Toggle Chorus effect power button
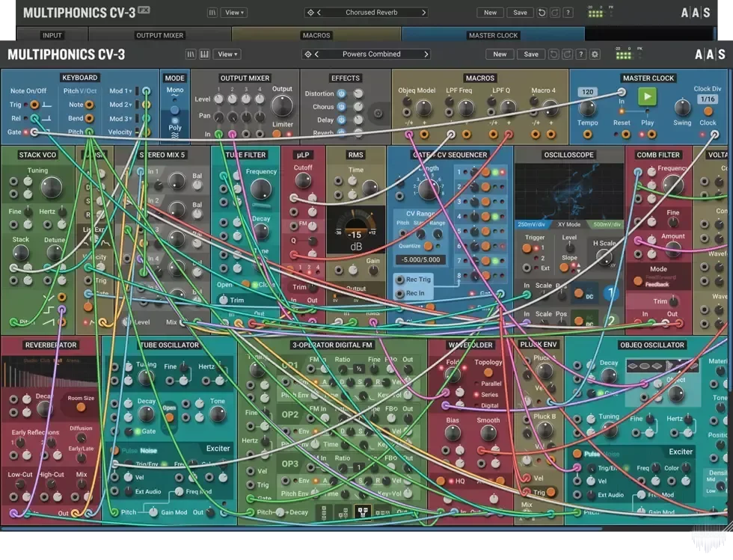733x560 pixels. [342, 107]
